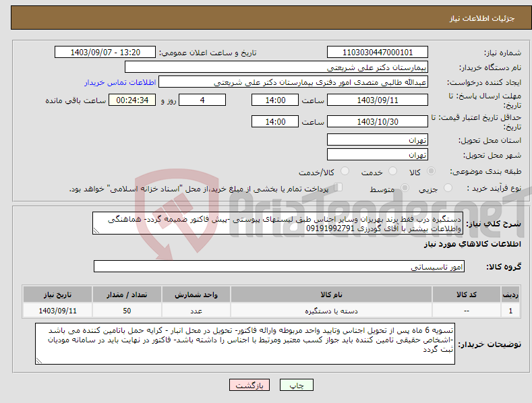Click the unit cell عدد
Viewport: 532px width, 403px height.
196,311
